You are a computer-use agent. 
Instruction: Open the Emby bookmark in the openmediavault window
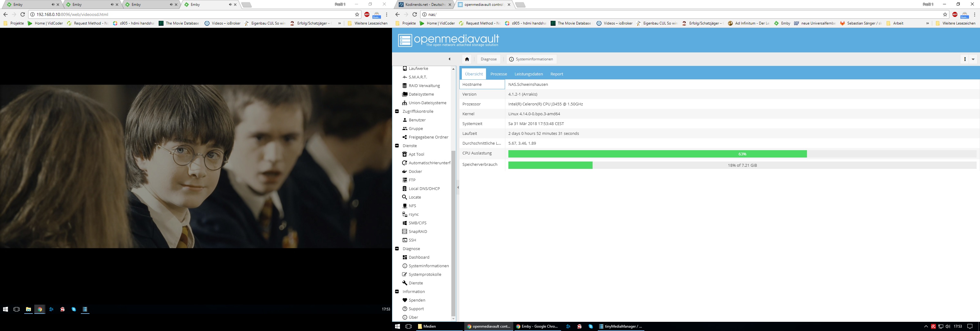[782, 23]
